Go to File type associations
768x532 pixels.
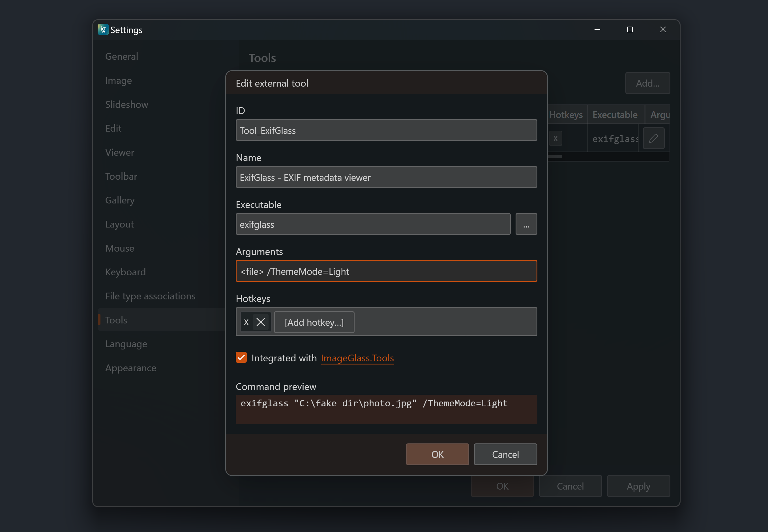(x=150, y=296)
